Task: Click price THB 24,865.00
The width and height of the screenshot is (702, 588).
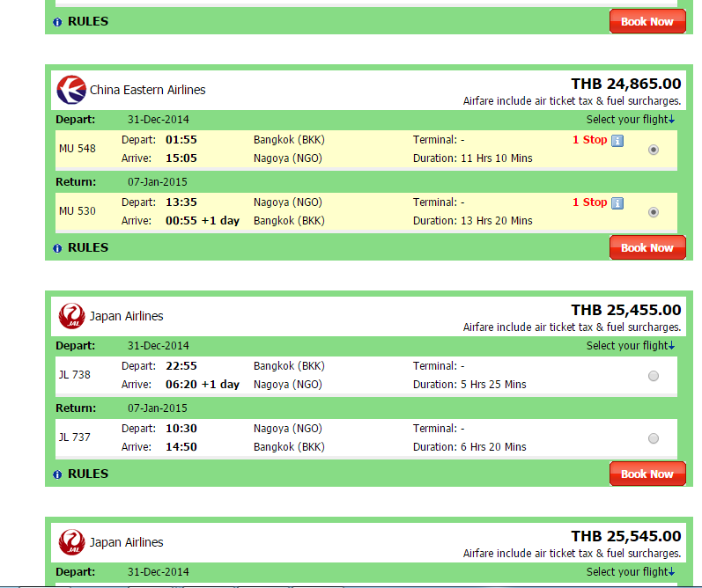Action: click(626, 84)
